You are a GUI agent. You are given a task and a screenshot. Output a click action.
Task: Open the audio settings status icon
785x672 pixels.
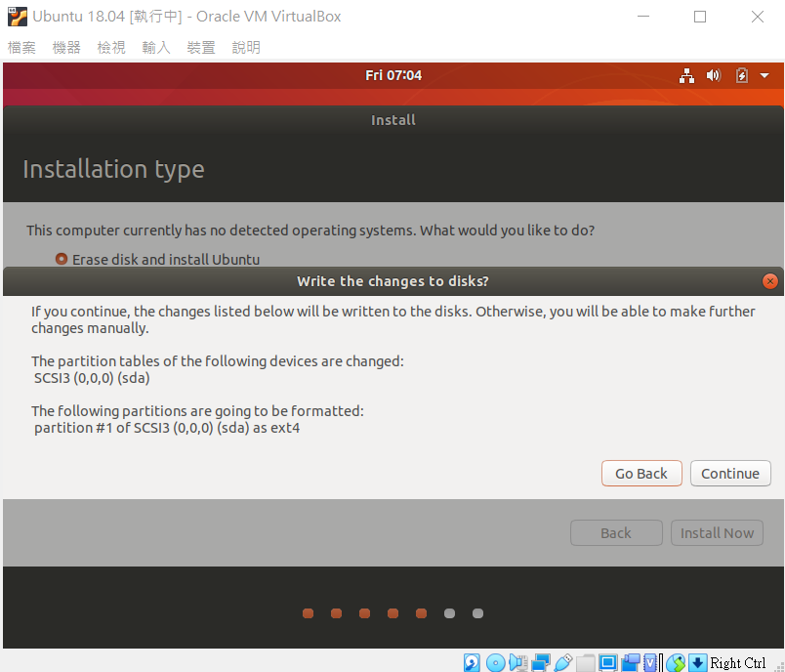coord(518,662)
